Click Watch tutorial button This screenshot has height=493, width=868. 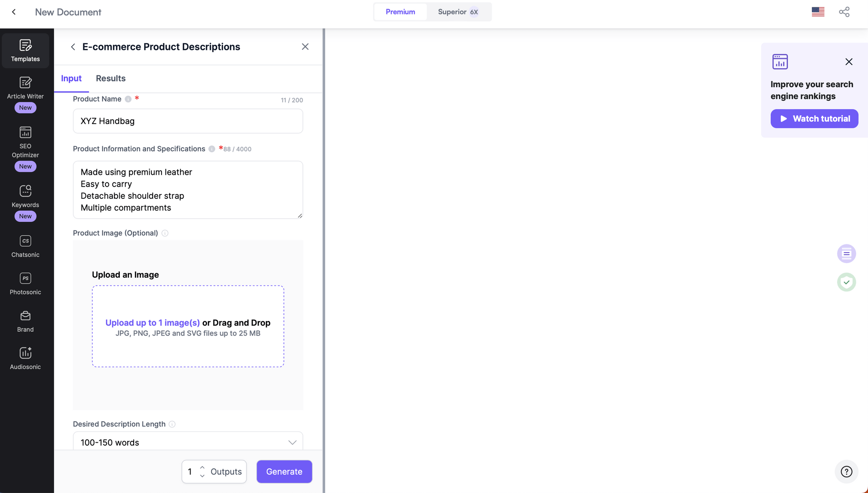[x=814, y=118]
